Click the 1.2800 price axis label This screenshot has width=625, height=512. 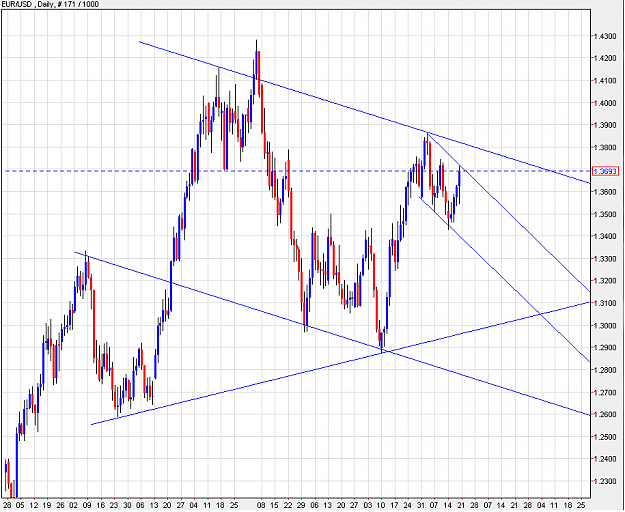(605, 370)
